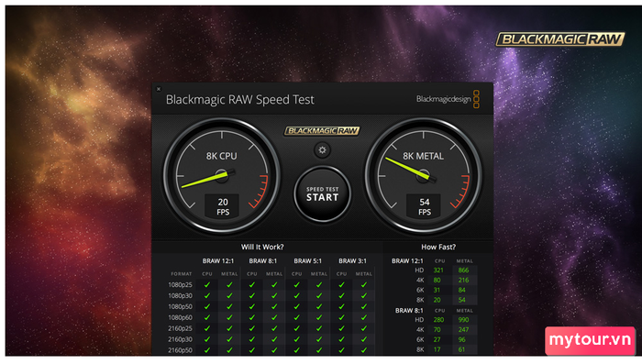This screenshot has height=364, width=642.
Task: Click the Blackmagic RAW Speed Test title
Action: click(240, 100)
